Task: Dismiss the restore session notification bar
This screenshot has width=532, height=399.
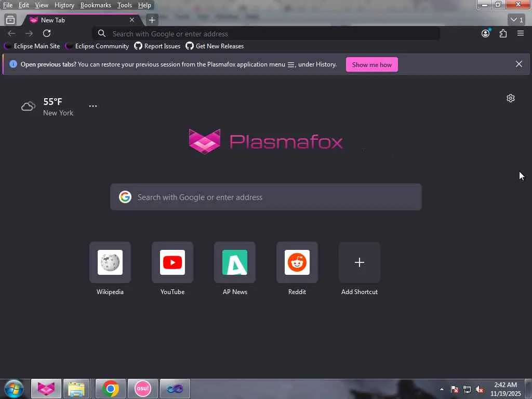Action: [519, 64]
